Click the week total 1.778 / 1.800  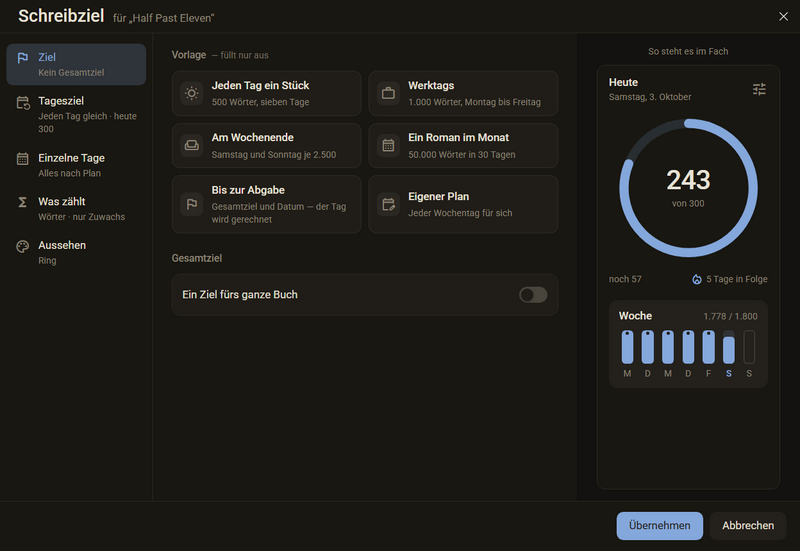[730, 316]
